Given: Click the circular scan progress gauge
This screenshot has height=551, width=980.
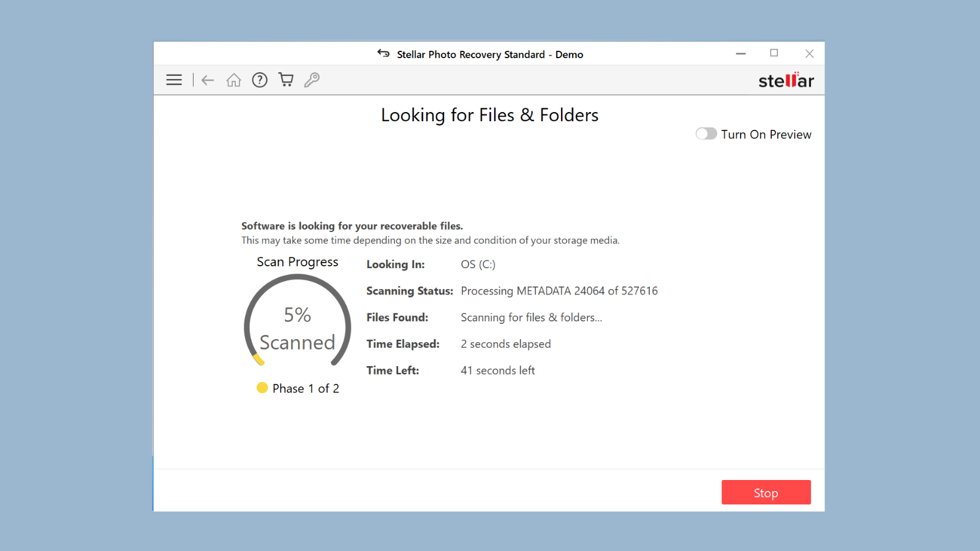Looking at the screenshot, I should click(x=298, y=320).
